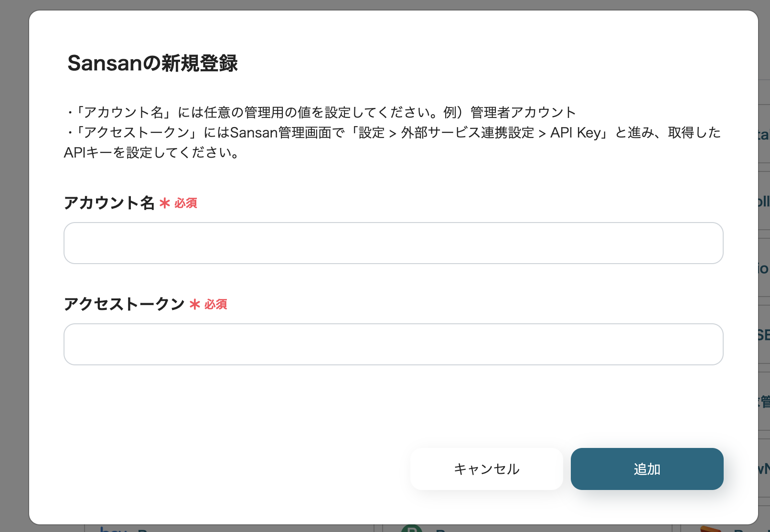Screen dimensions: 770x532
Task: Click the 管 label visible at right edge
Action: pyautogui.click(x=765, y=400)
